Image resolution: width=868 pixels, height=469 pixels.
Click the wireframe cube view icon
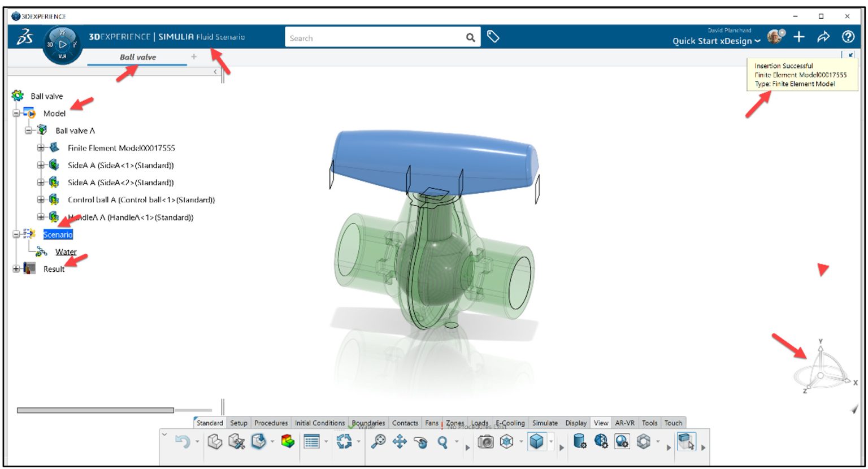tap(507, 441)
